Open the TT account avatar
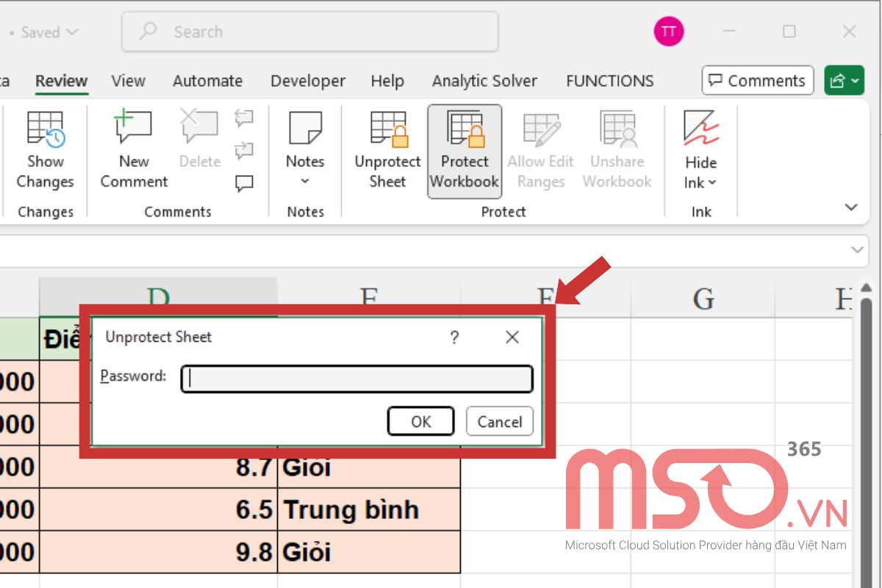882x588 pixels. tap(668, 32)
